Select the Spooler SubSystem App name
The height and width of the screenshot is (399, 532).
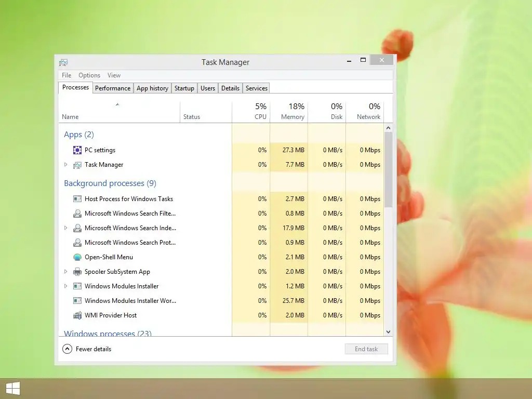(117, 272)
